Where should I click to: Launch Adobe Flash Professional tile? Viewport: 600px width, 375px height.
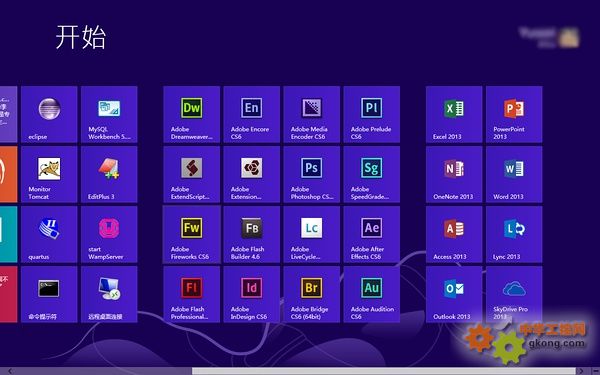click(191, 294)
